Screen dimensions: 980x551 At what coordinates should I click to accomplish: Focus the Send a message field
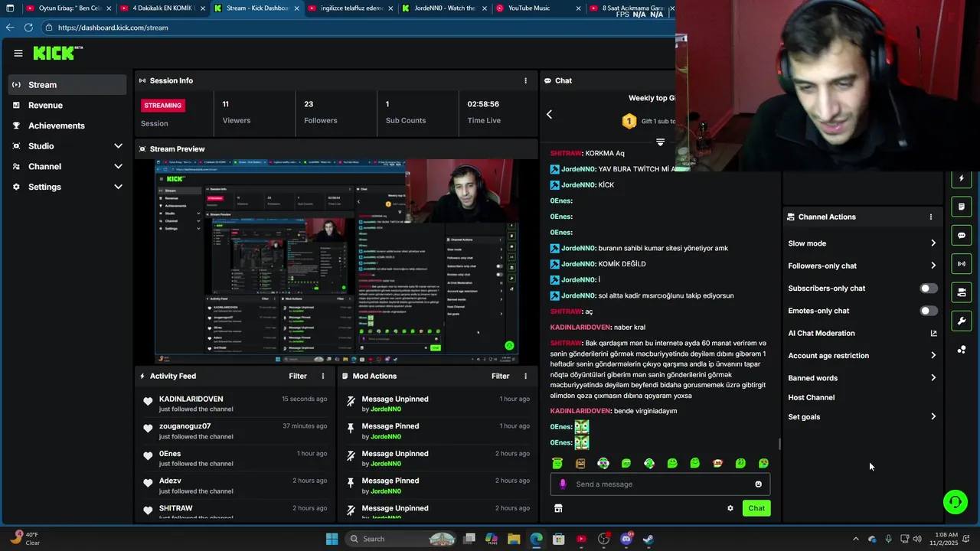tap(661, 484)
